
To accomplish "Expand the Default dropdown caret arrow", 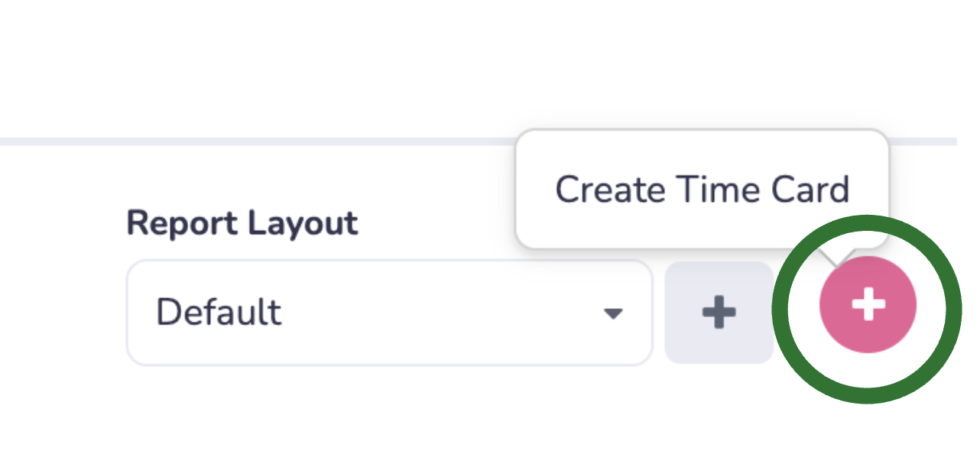I will (x=612, y=313).
